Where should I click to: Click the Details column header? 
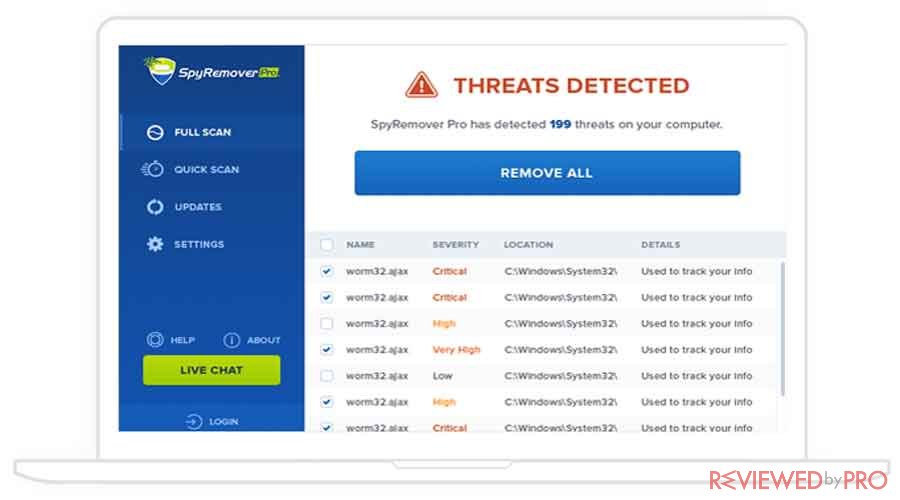[661, 245]
